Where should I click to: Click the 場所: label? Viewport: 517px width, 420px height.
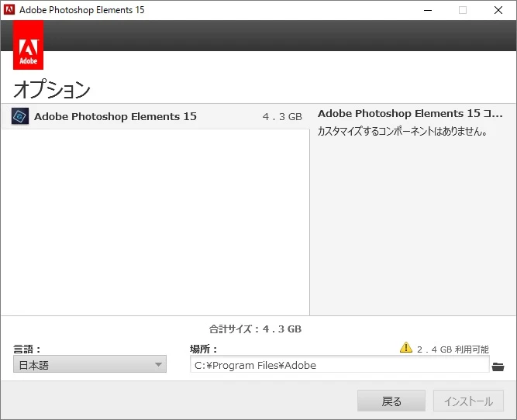(203, 349)
